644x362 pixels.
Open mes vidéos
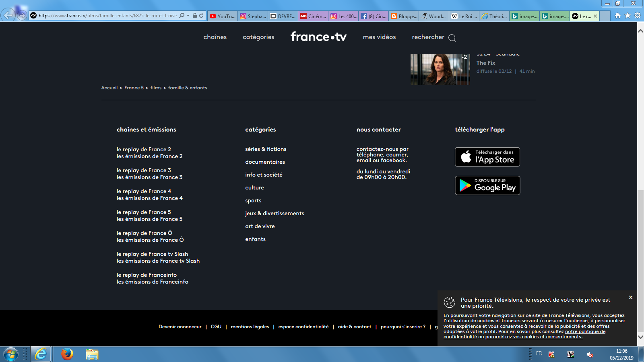point(379,37)
